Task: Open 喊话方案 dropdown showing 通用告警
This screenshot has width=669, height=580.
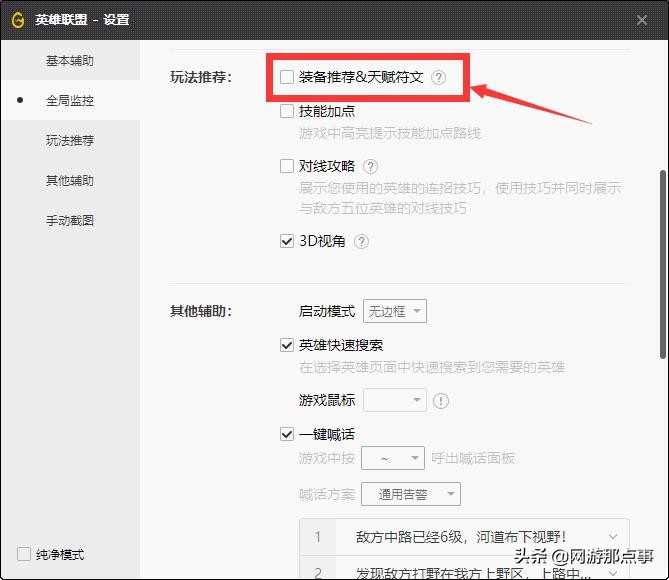Action: click(x=410, y=494)
